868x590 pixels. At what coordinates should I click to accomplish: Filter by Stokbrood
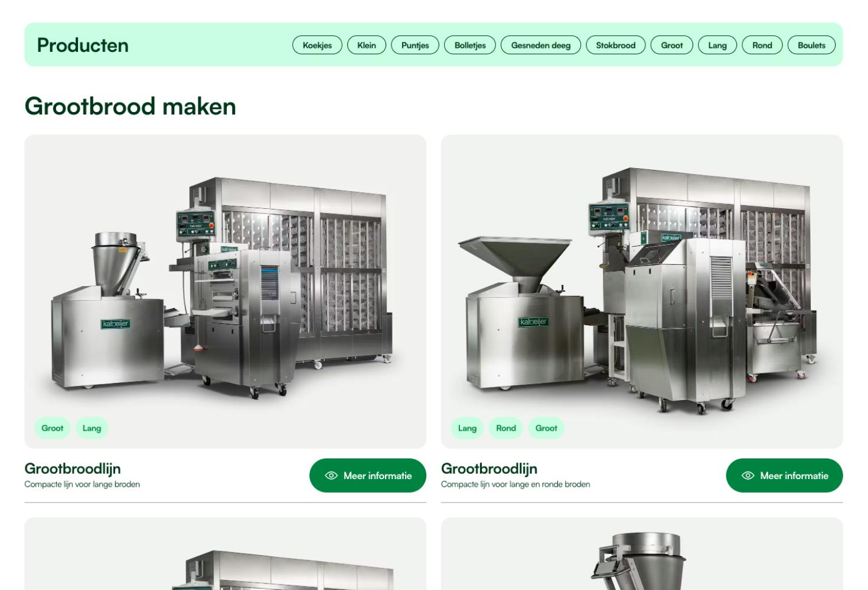pos(616,45)
